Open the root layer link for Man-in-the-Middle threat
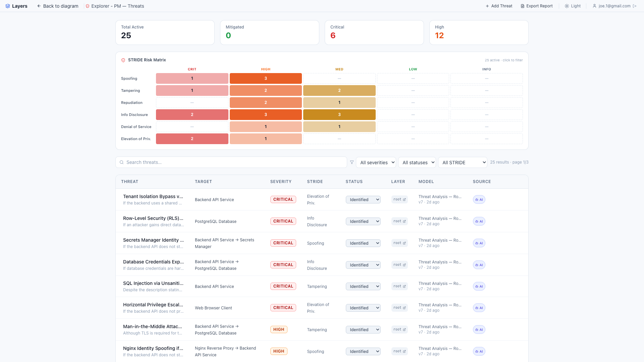The height and width of the screenshot is (362, 644). click(x=399, y=329)
